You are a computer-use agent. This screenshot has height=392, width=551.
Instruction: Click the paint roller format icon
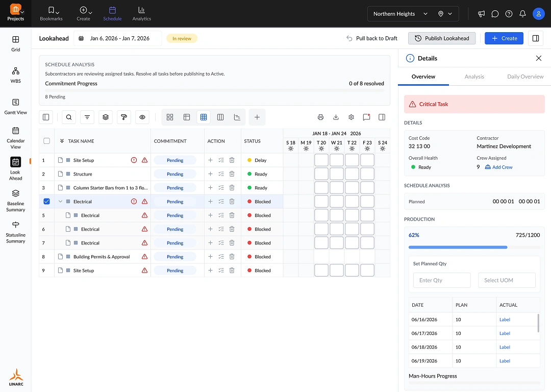click(x=123, y=117)
